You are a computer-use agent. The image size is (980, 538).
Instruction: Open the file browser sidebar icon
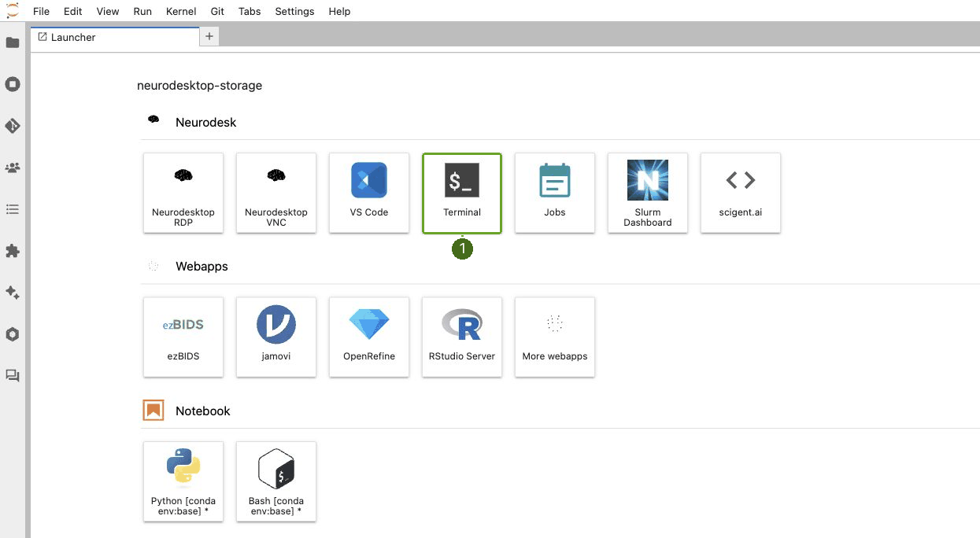pyautogui.click(x=13, y=42)
